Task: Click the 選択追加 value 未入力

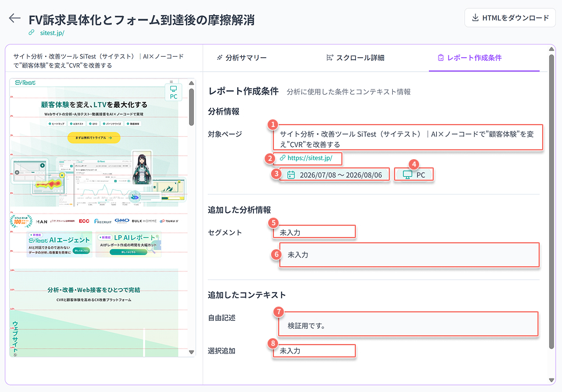Action: (290, 351)
